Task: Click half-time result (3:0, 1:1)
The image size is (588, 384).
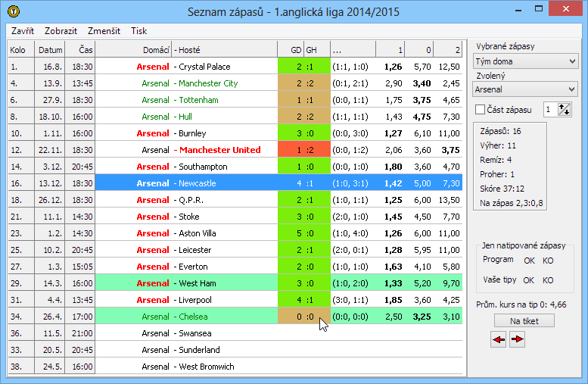Action: [x=350, y=300]
